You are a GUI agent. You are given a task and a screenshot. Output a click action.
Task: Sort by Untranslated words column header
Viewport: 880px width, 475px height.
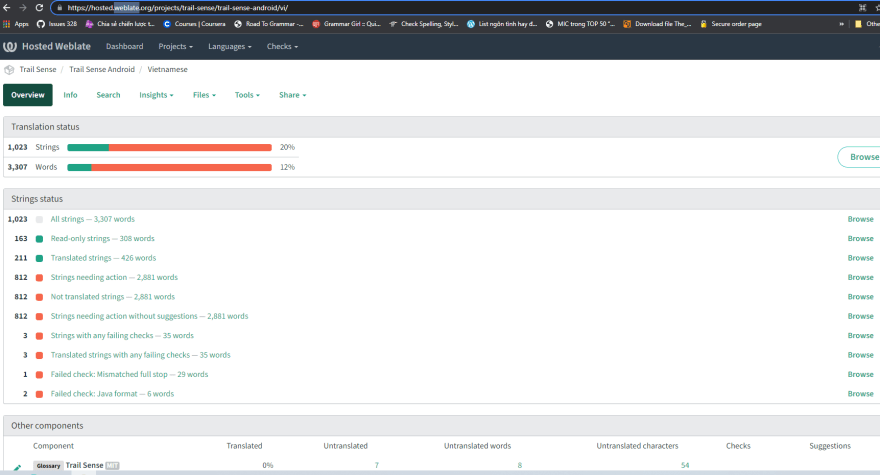coord(478,446)
